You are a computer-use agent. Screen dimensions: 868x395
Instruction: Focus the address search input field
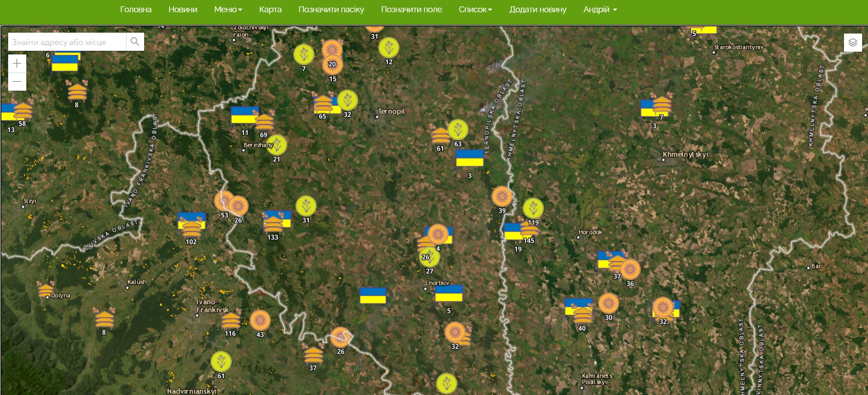[x=67, y=42]
